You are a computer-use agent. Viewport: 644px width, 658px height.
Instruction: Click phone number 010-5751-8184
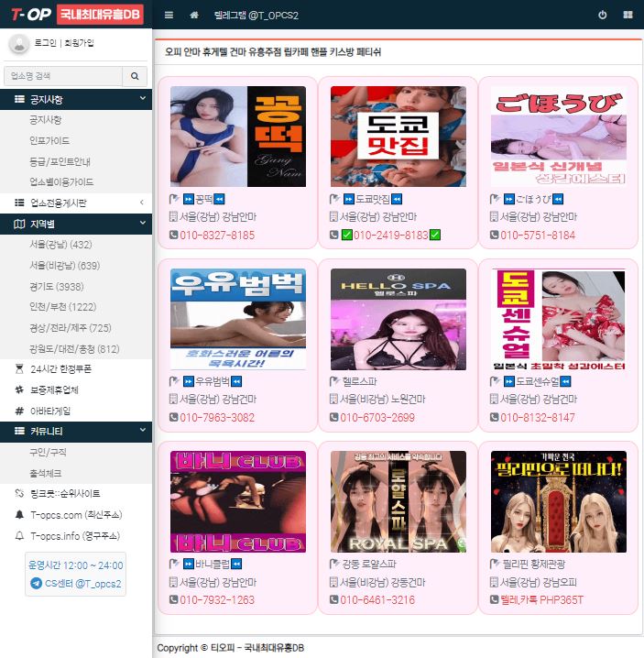click(538, 235)
